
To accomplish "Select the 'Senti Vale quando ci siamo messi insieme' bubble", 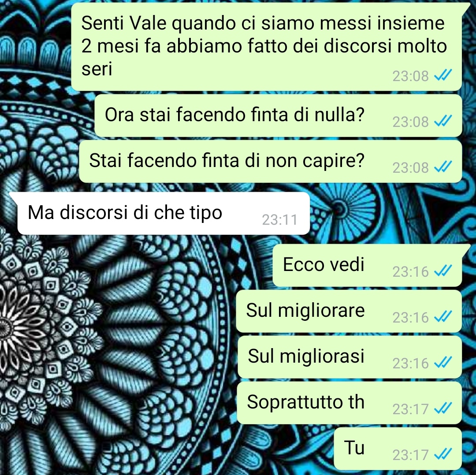I will (267, 47).
